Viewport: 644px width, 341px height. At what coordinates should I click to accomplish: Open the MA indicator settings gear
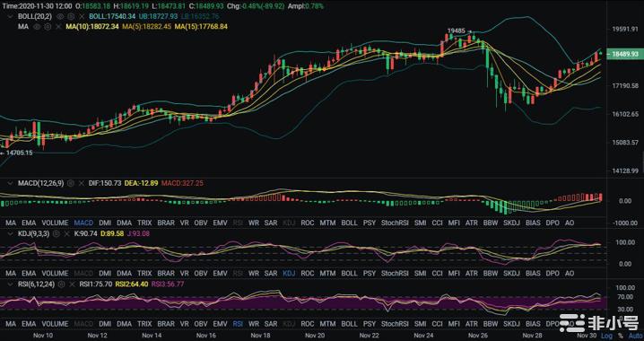48,27
